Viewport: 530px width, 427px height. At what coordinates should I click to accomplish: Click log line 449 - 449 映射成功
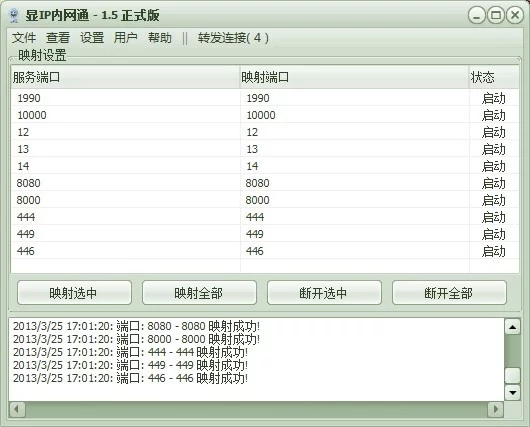click(x=130, y=365)
